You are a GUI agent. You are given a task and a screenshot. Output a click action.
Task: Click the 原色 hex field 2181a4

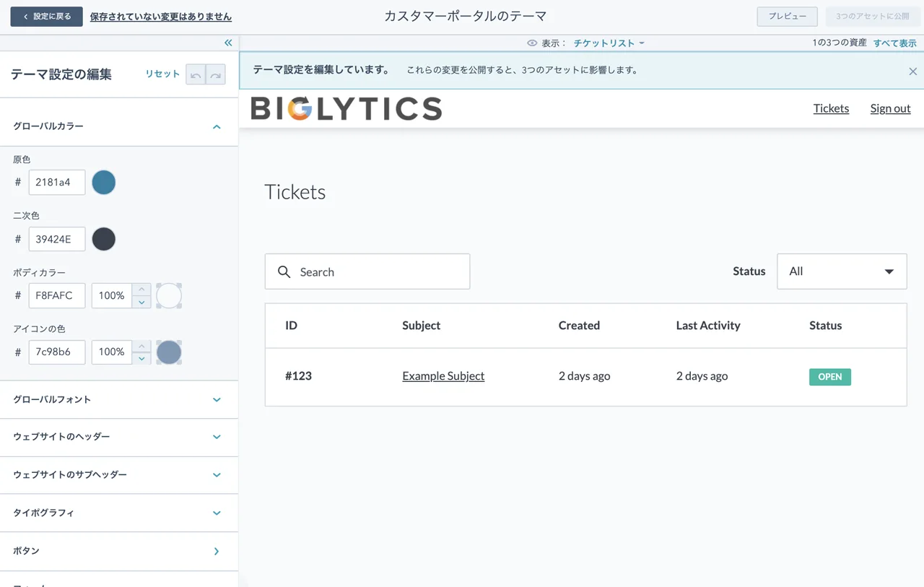[57, 183]
